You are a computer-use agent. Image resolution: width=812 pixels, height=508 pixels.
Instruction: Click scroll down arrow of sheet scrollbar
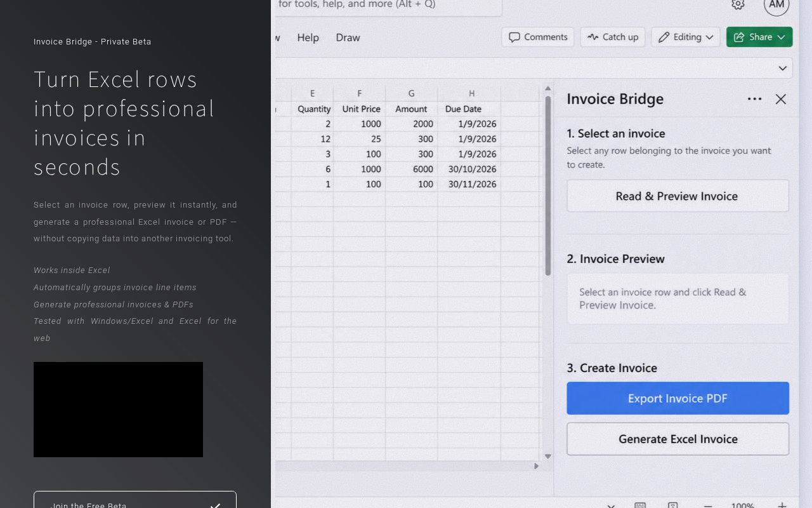pyautogui.click(x=547, y=456)
